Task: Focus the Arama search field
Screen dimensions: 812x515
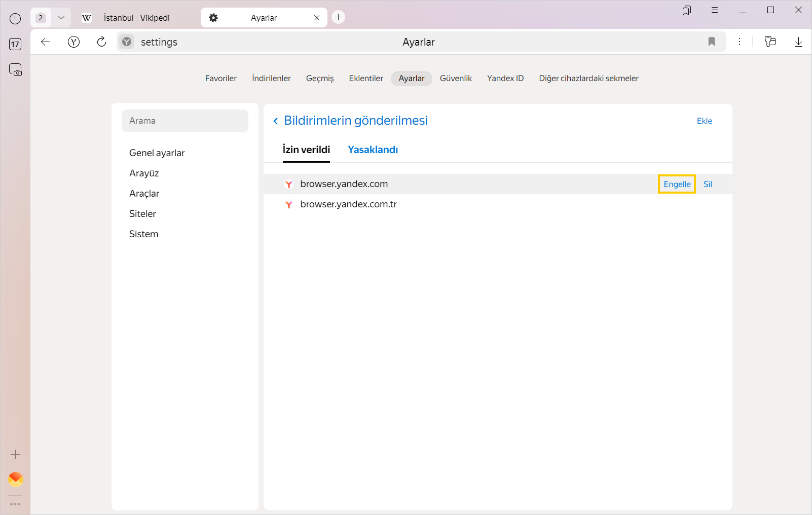Action: (185, 121)
